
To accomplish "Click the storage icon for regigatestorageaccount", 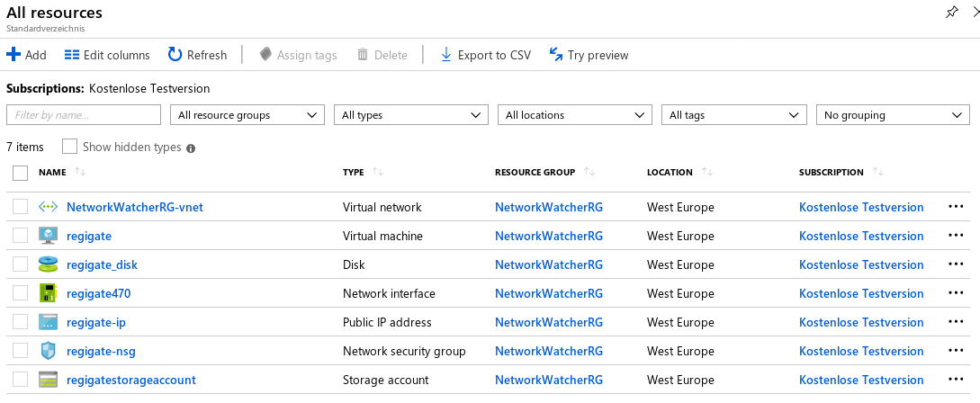I will point(48,380).
